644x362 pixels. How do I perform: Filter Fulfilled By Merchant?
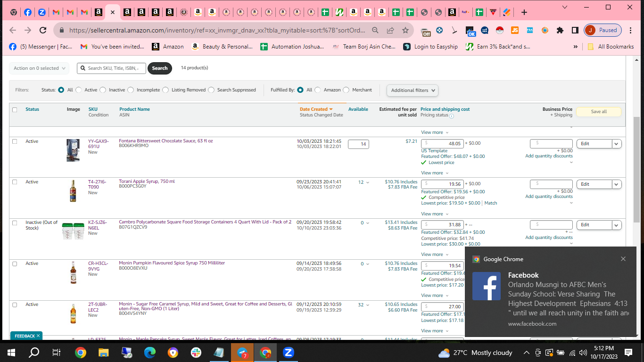point(346,90)
